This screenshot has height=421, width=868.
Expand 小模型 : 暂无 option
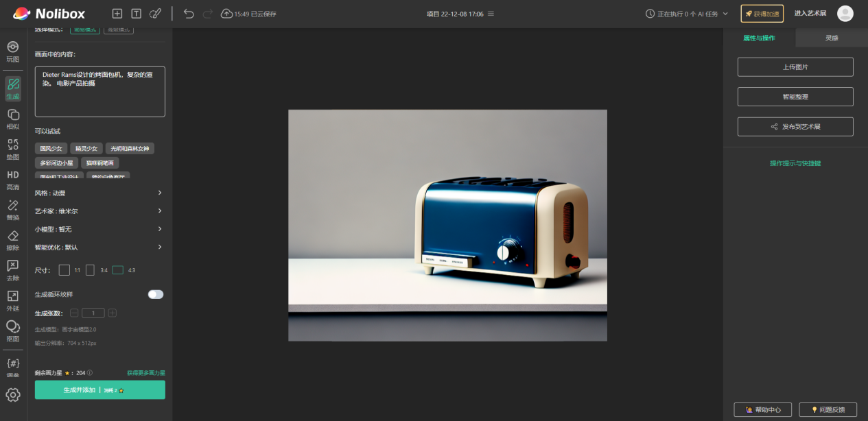(x=99, y=229)
